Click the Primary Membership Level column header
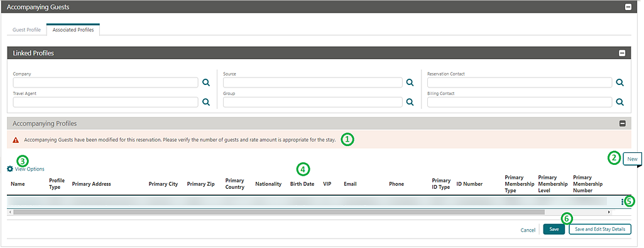The width and height of the screenshot is (644, 248). pos(553,184)
